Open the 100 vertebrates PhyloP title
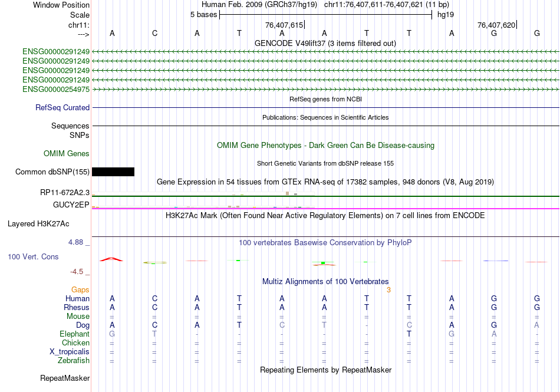The image size is (560, 392). (325, 242)
